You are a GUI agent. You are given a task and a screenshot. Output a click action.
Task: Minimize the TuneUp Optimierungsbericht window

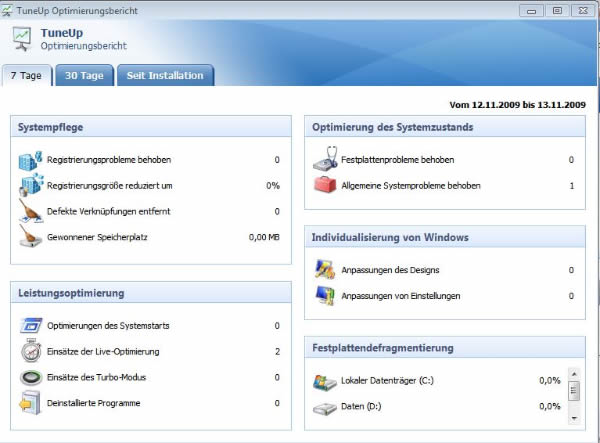coord(532,11)
